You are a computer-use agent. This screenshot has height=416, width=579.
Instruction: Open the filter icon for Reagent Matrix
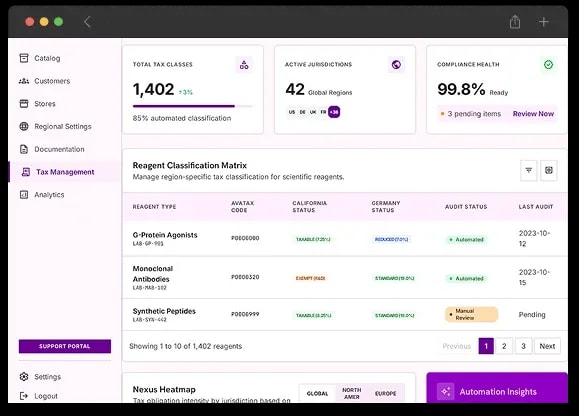(x=528, y=170)
